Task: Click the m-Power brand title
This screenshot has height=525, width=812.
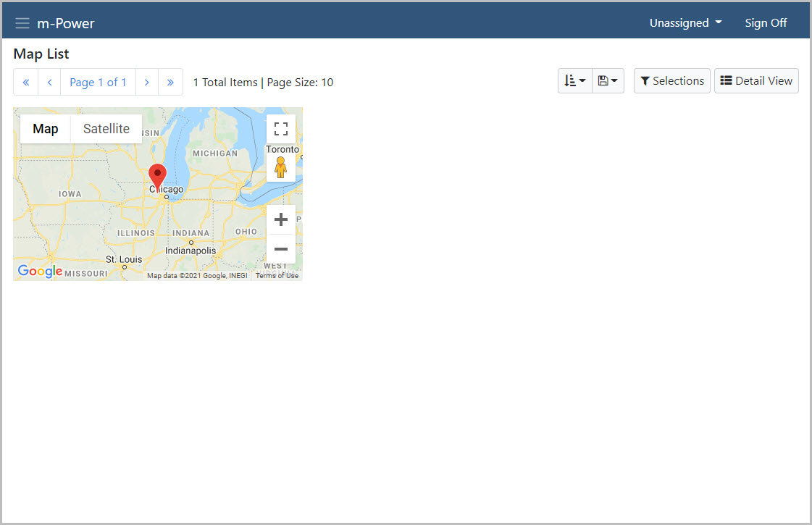Action: point(66,23)
